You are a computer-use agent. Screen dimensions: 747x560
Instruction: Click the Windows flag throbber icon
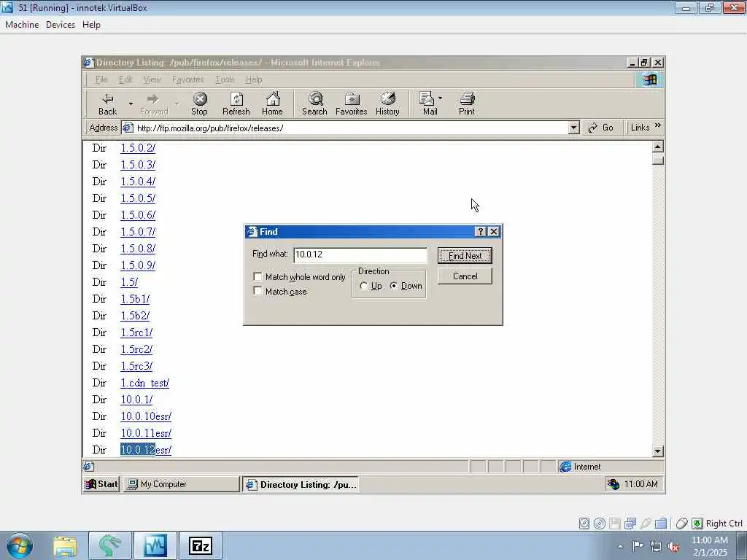pyautogui.click(x=649, y=79)
